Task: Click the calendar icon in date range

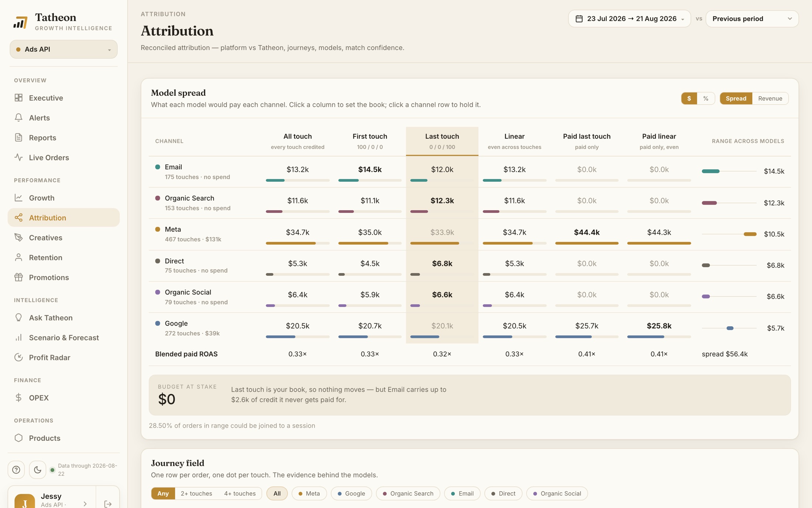Action: coord(579,18)
